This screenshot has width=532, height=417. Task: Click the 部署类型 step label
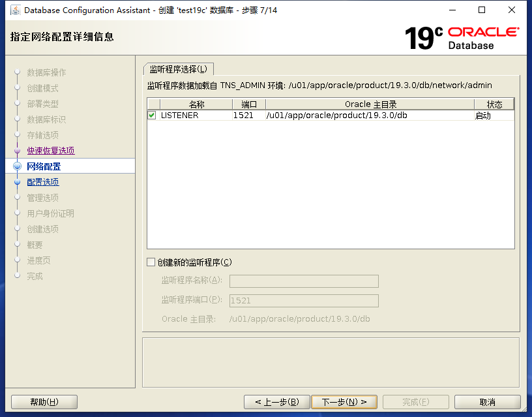[43, 104]
